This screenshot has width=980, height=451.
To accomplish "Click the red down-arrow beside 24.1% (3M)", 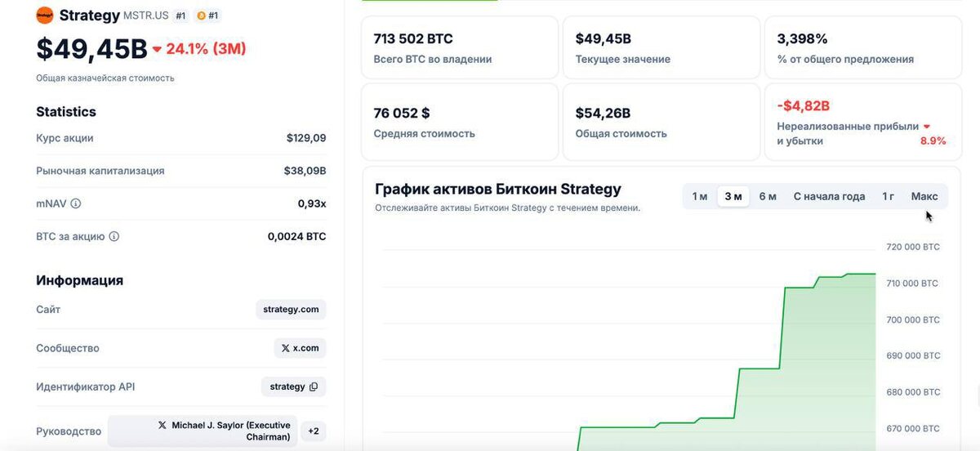I will tap(157, 49).
